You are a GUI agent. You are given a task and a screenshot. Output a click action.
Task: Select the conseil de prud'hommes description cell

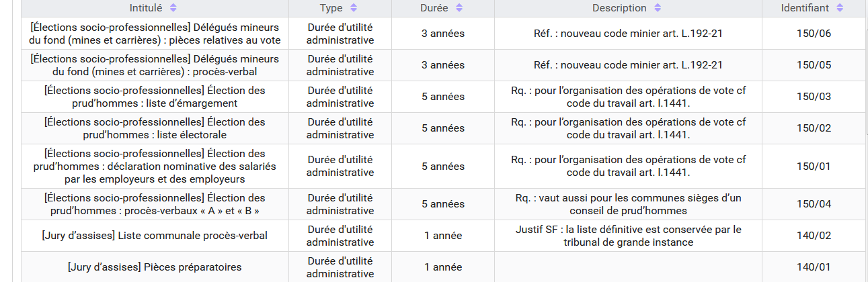(x=628, y=204)
